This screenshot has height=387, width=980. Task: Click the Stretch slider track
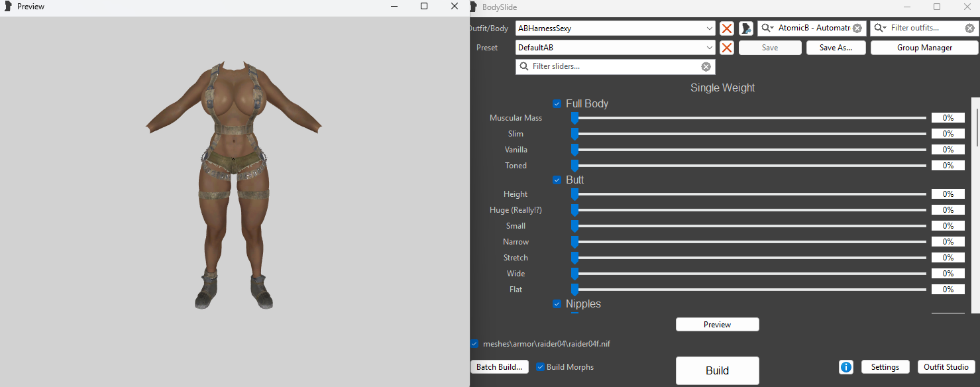tap(749, 258)
